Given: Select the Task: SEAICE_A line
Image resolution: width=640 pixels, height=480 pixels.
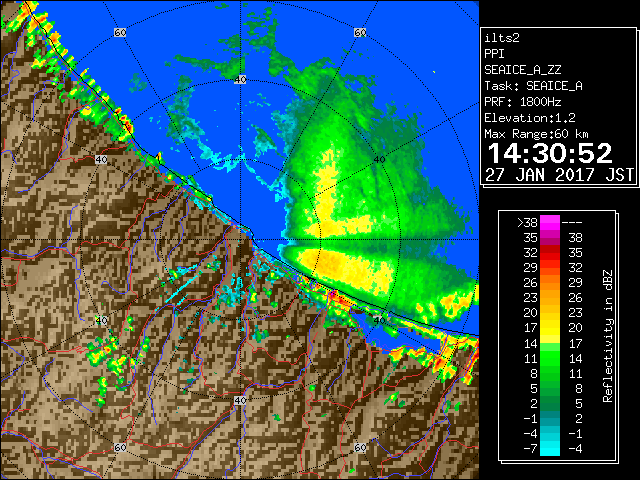Looking at the screenshot, I should point(533,86).
